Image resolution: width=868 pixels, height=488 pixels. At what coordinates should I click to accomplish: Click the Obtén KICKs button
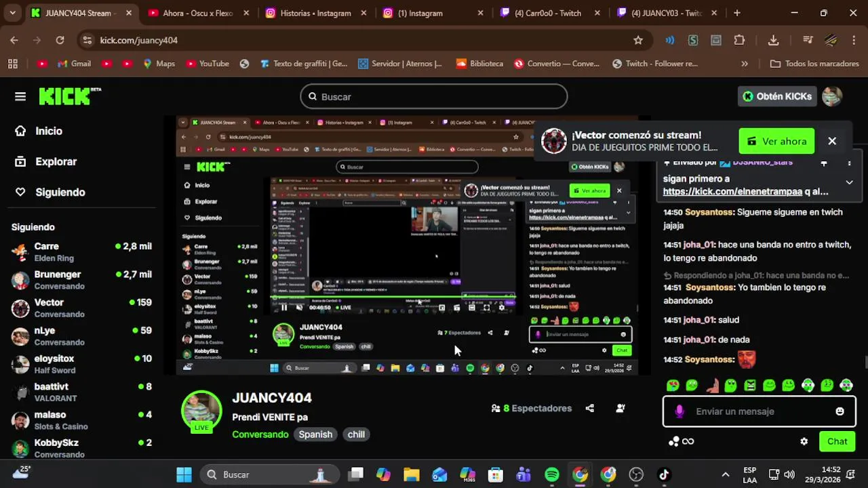777,96
